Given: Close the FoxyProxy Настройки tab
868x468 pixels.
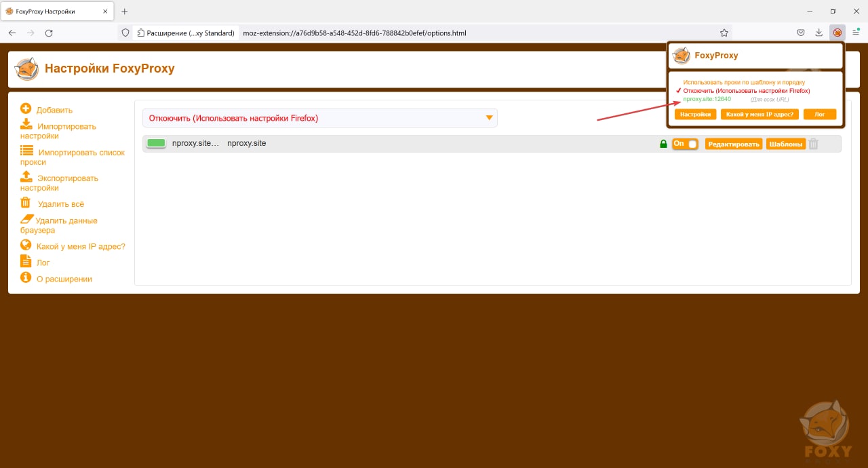Looking at the screenshot, I should 105,12.
